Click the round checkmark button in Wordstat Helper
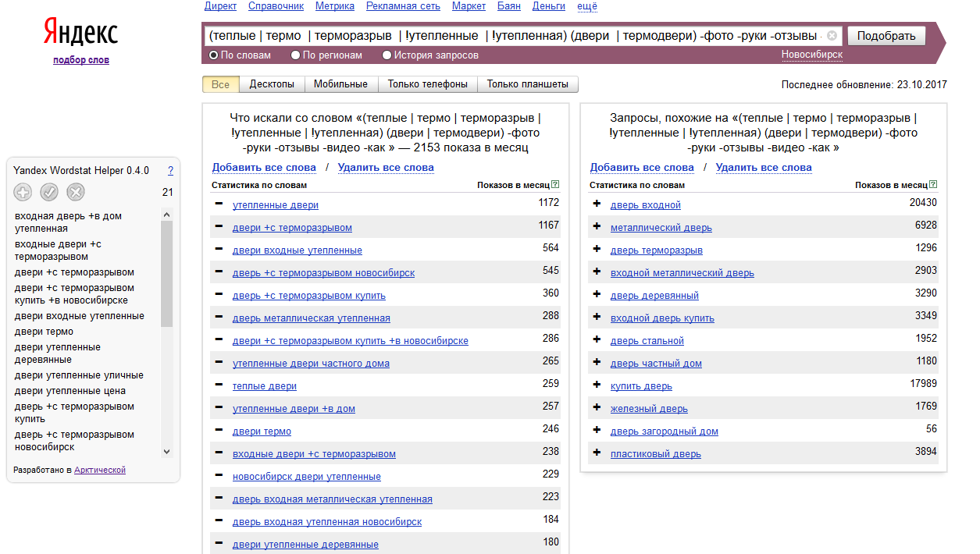980x554 pixels. point(49,192)
